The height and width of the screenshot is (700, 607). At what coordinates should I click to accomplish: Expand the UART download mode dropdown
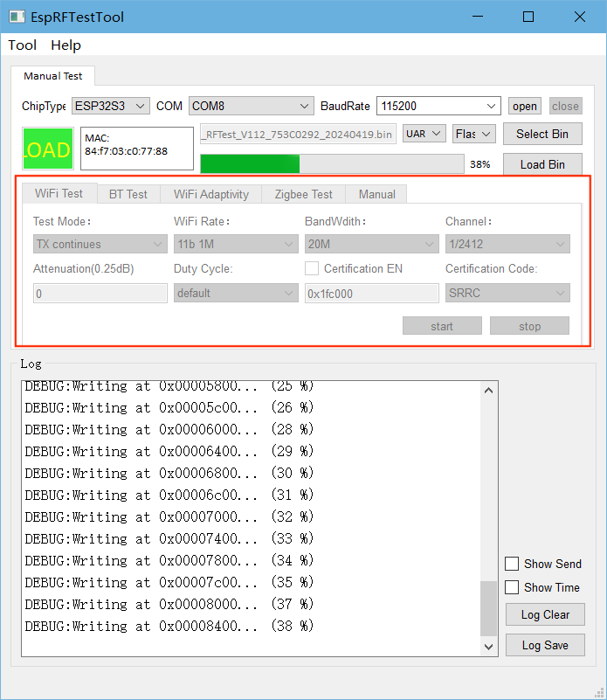(424, 134)
